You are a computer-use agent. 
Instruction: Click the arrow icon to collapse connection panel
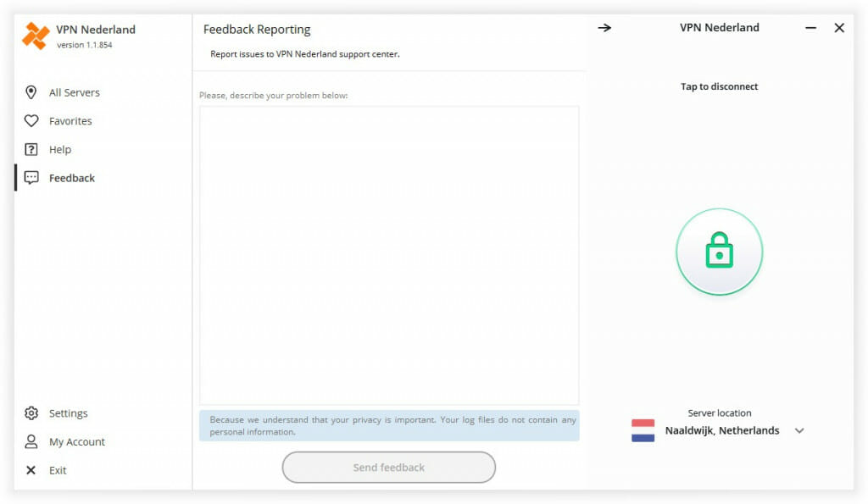[604, 27]
